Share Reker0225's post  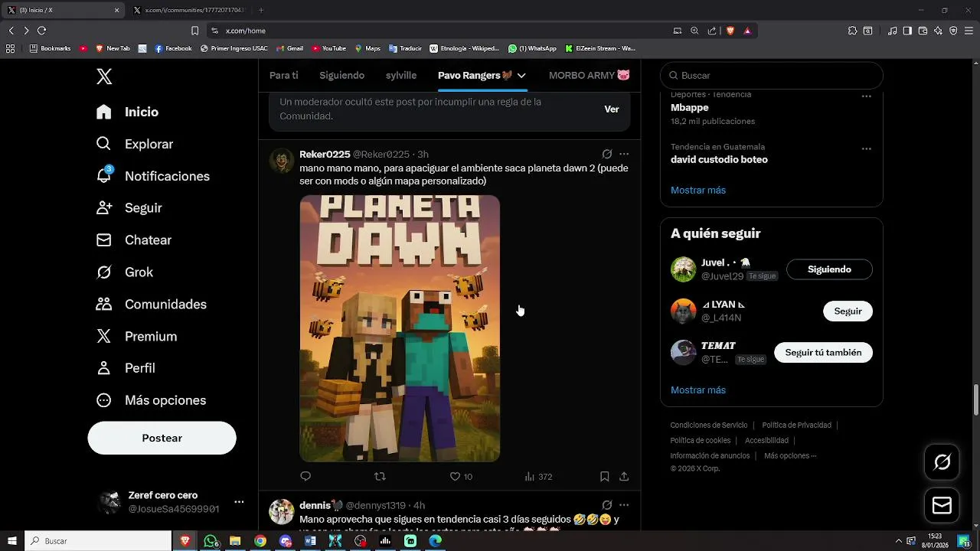(x=624, y=476)
